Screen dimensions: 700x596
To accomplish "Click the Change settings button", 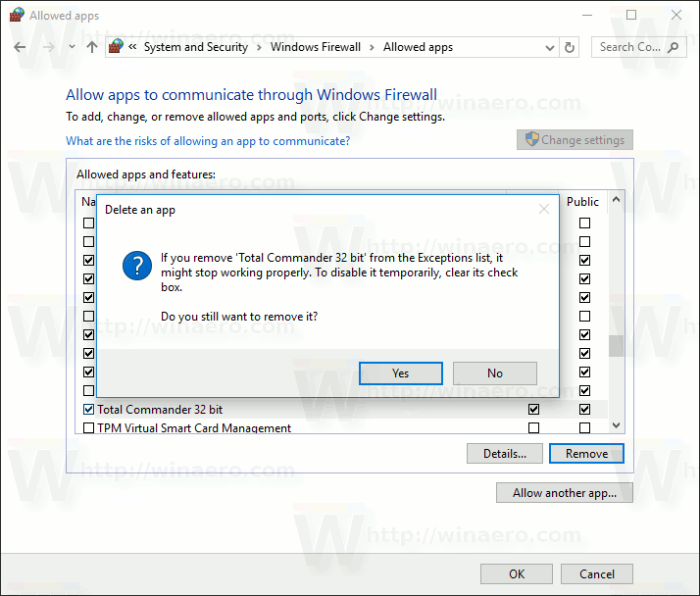I will tap(575, 140).
